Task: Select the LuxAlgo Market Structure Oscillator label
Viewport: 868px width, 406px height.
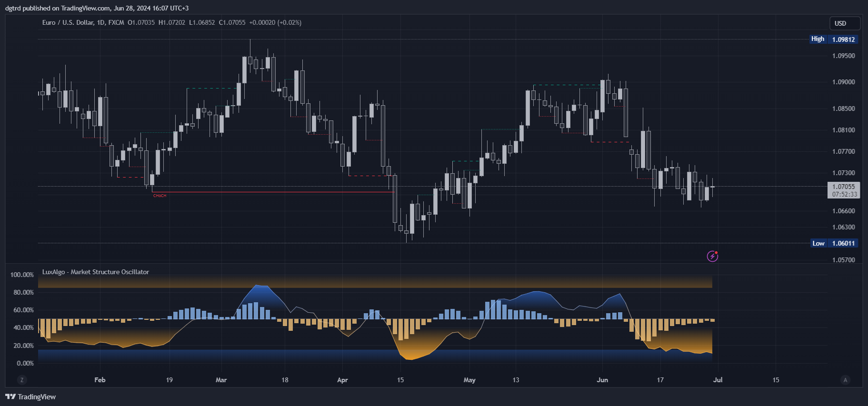Action: [96, 272]
